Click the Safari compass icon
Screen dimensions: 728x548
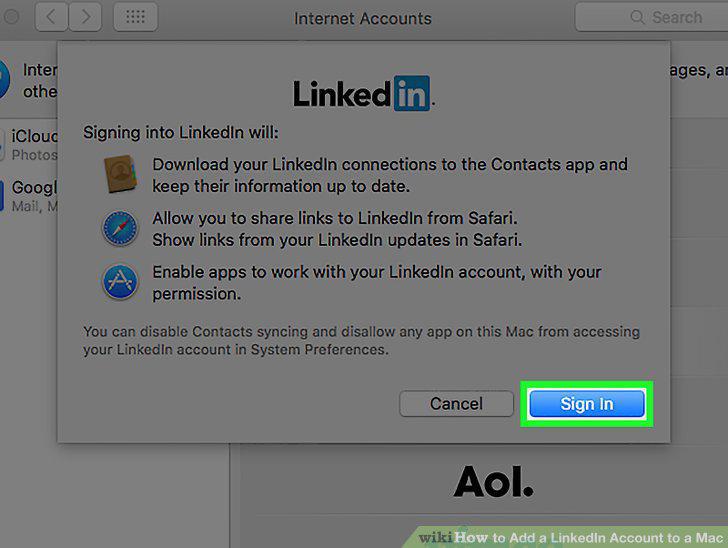(x=120, y=228)
